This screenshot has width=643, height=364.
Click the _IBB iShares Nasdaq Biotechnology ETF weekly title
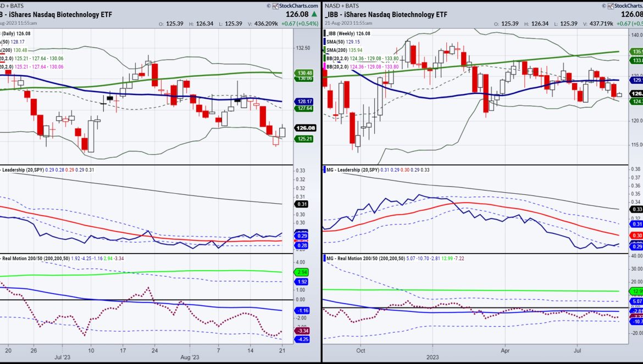coord(386,14)
